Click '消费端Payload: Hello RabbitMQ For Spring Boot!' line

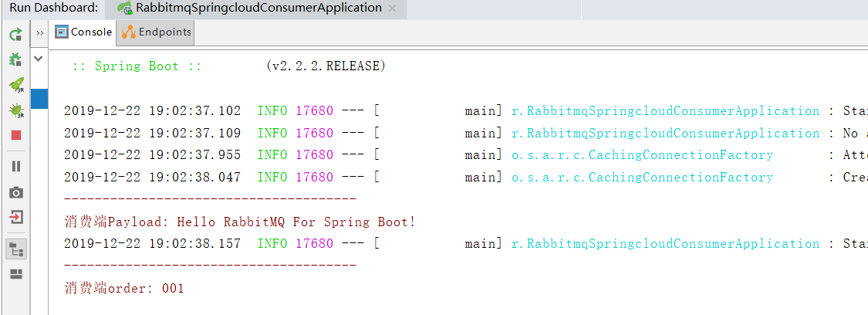pos(240,222)
